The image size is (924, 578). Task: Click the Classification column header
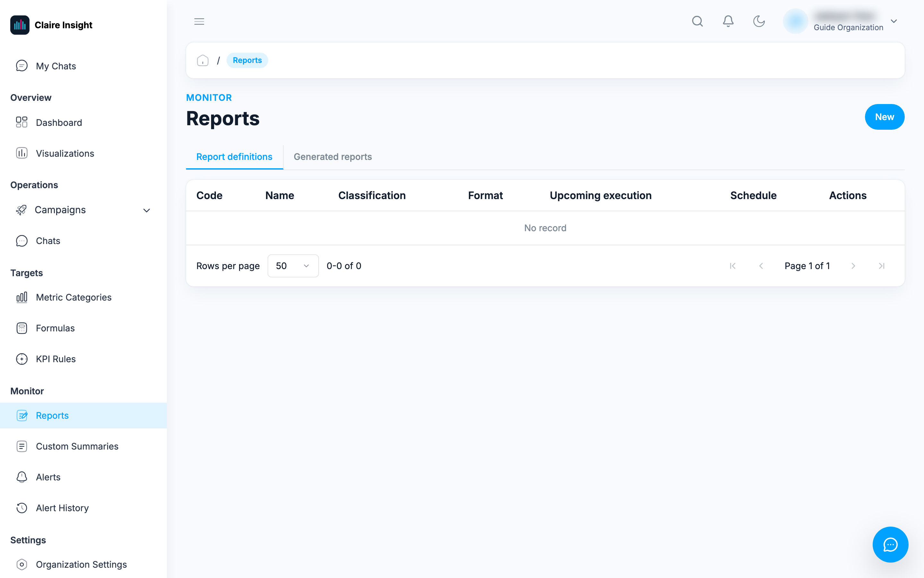point(372,195)
